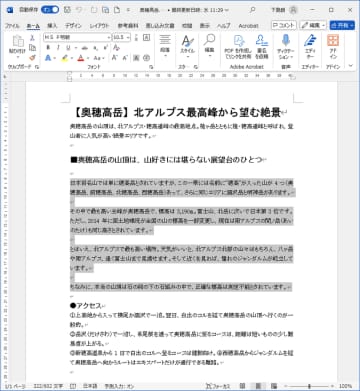
Task: Expand the underline style dropdown arrow
Action: (76, 48)
